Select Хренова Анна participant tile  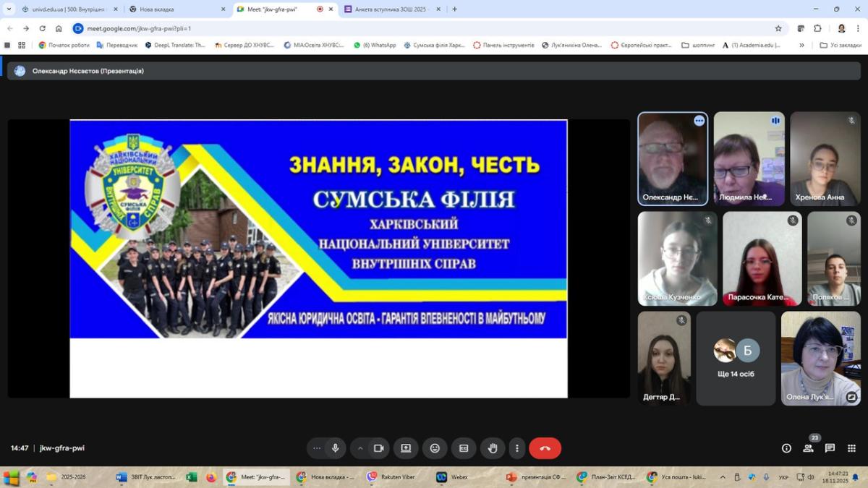[x=825, y=159]
